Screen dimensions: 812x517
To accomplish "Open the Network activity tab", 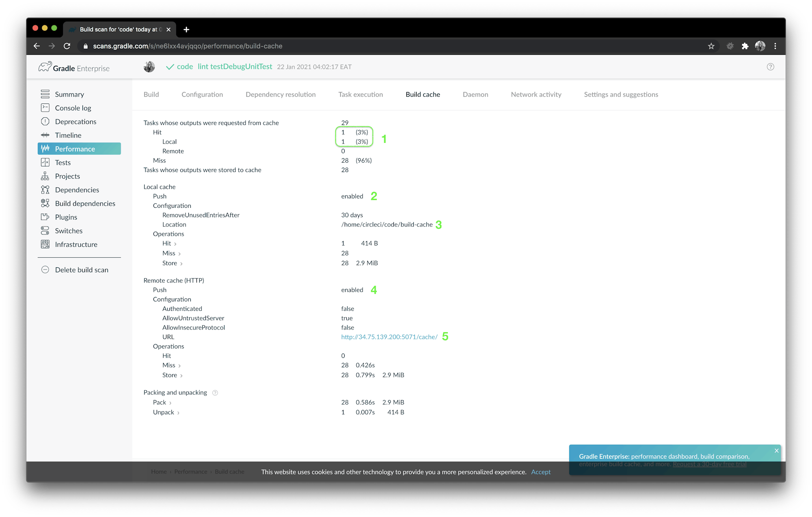I will 536,94.
